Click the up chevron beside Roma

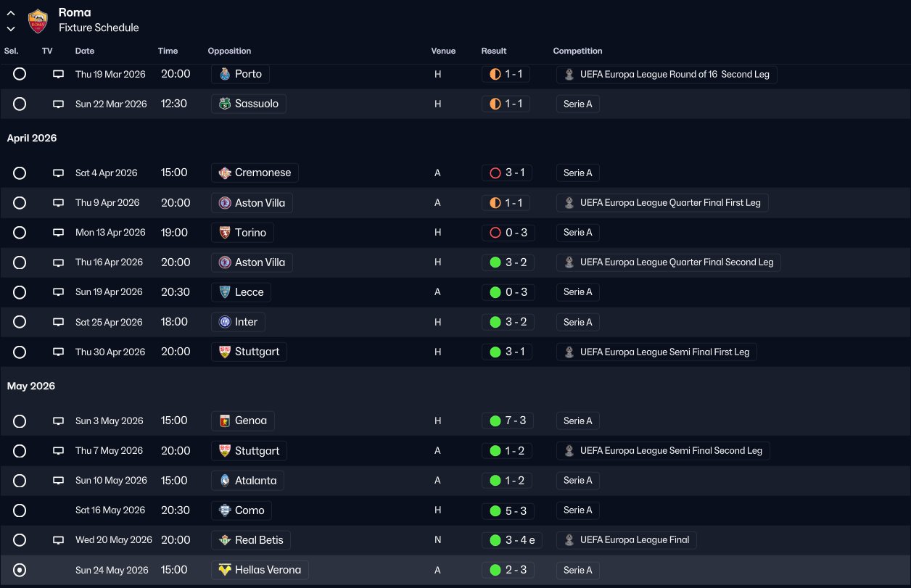click(11, 13)
